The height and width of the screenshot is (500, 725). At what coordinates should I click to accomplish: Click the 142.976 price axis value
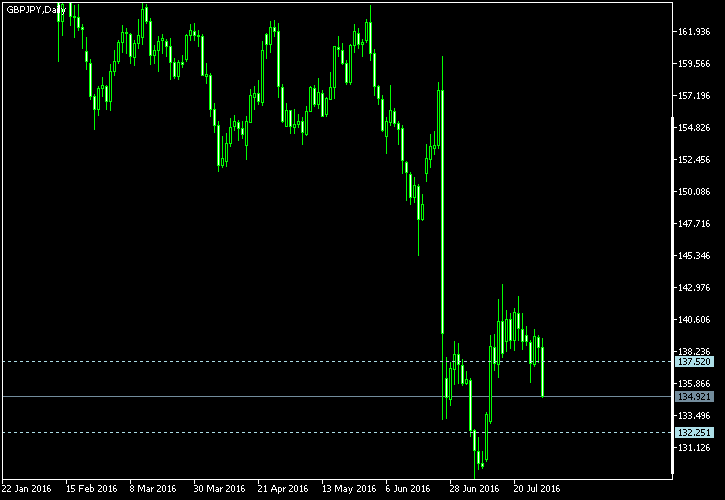click(694, 288)
